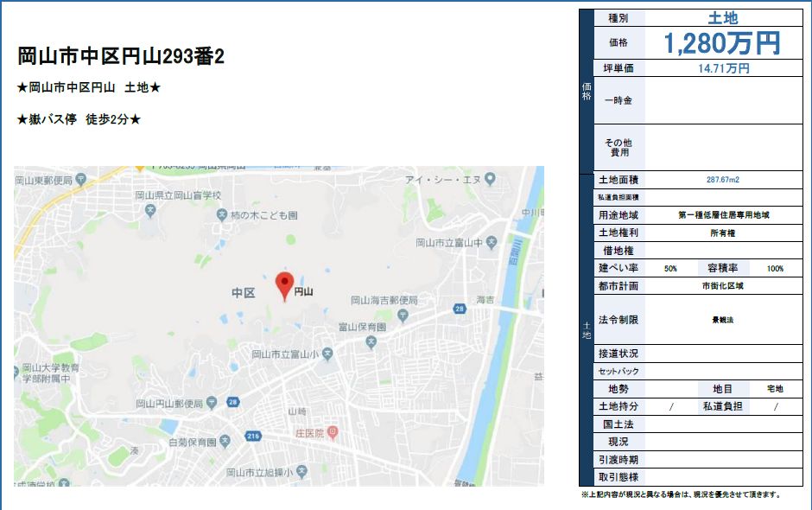The image size is (812, 510).
Task: Click the ★岡山市中区円山 土地★ line
Action: coord(89,87)
